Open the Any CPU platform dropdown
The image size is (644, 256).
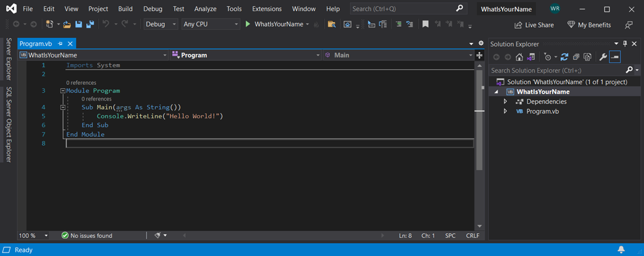click(x=210, y=24)
